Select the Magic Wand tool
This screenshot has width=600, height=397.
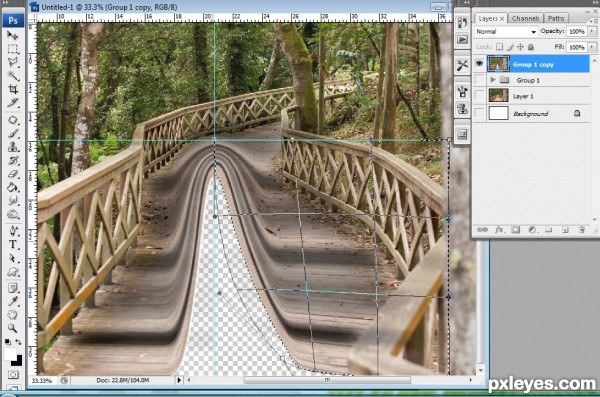click(x=13, y=76)
